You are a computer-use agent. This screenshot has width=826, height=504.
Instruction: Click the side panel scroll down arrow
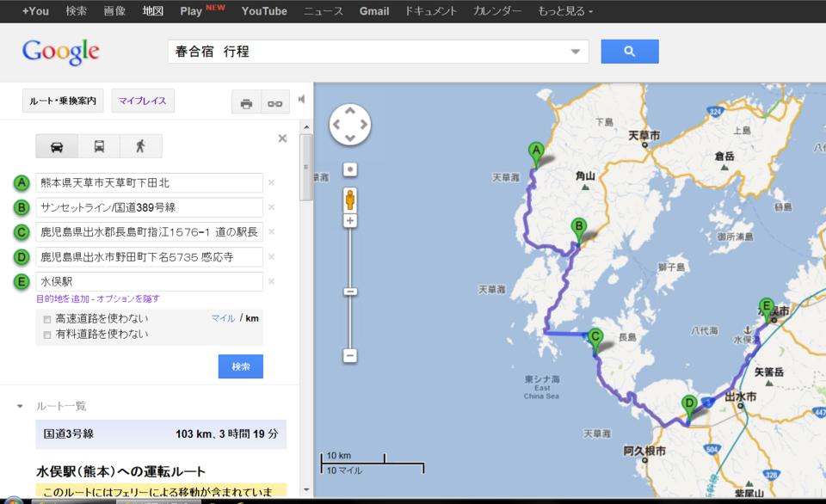(306, 489)
